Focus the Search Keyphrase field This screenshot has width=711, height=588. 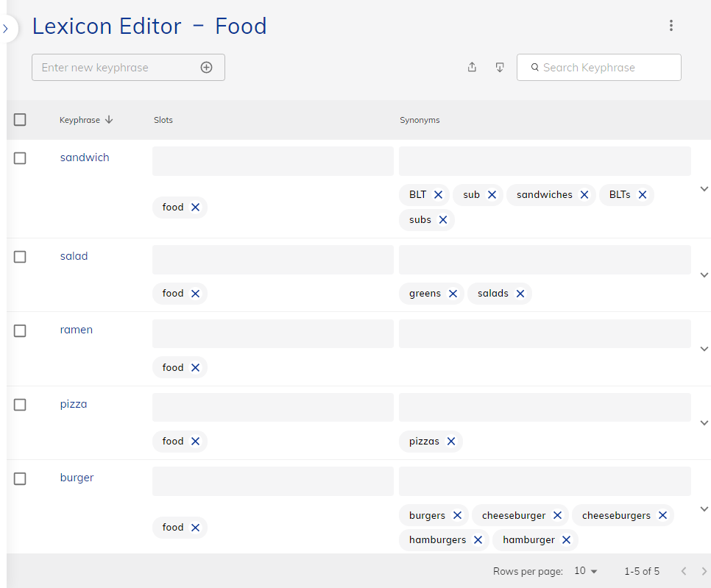coord(599,68)
